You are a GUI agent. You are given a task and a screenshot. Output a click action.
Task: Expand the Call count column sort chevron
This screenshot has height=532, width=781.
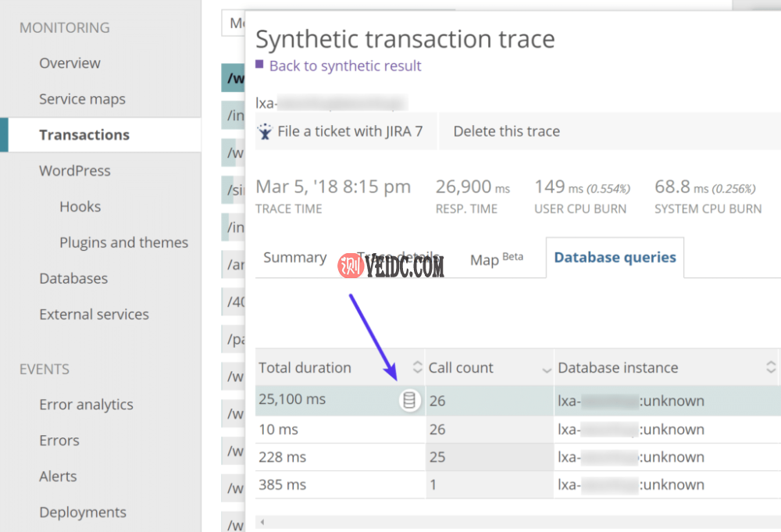546,368
